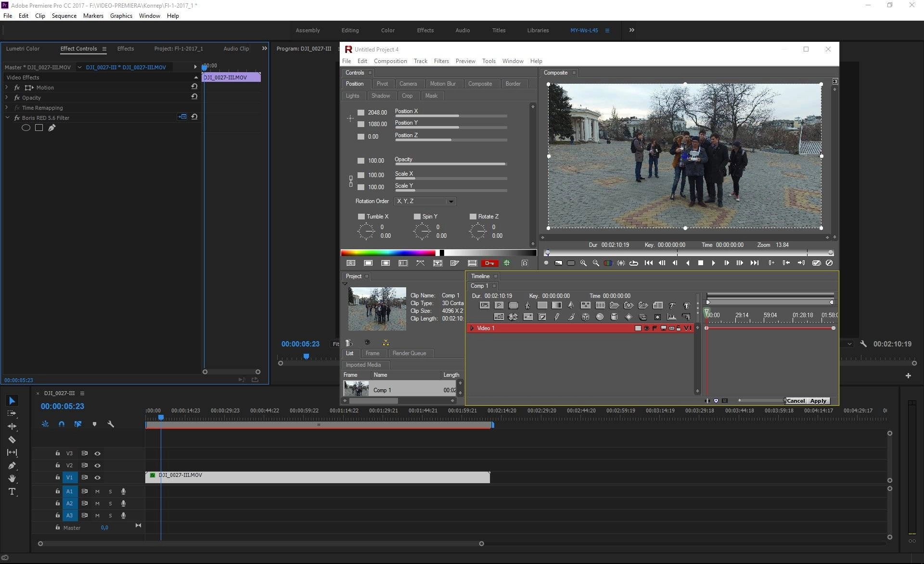Click the chart graph icon in Boris timeline
This screenshot has width=924, height=564.
click(x=672, y=317)
